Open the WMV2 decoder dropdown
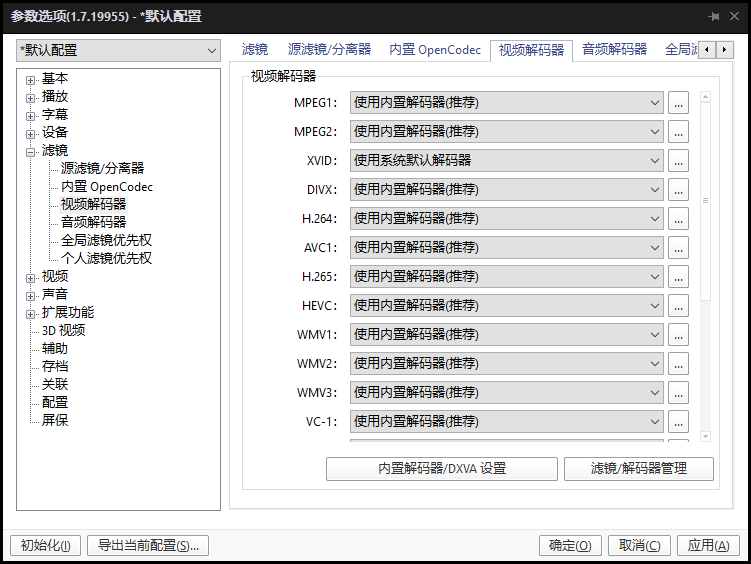The height and width of the screenshot is (564, 751). coord(506,363)
